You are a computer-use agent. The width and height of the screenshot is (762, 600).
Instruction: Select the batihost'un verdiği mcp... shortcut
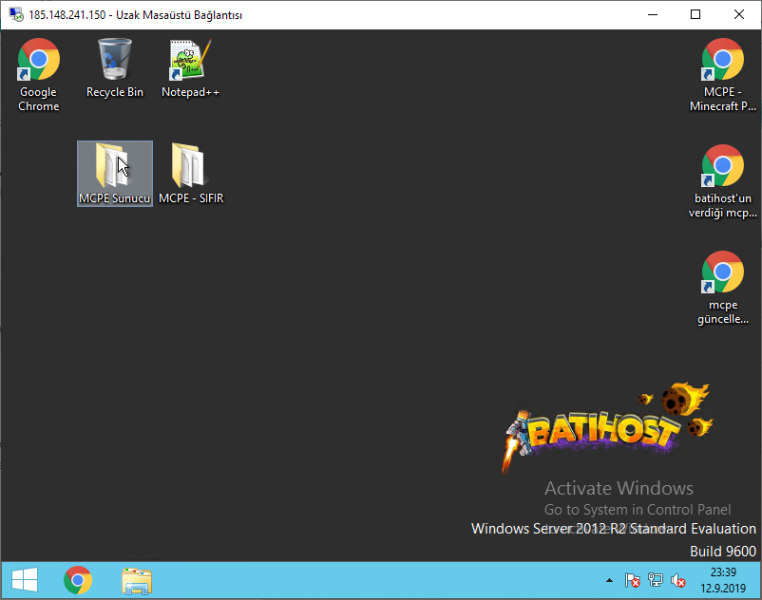(723, 181)
